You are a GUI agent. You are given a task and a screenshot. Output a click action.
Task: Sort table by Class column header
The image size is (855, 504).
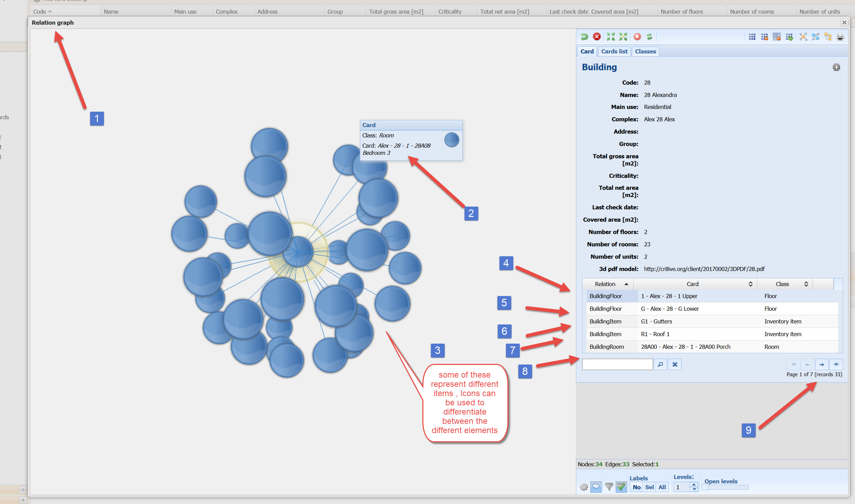782,284
